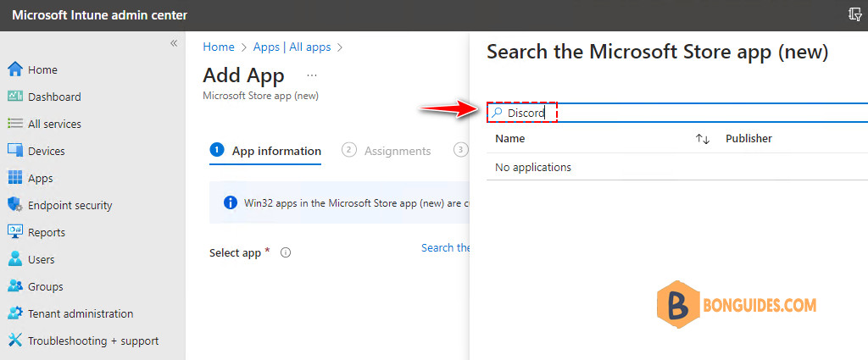Viewport: 868px width, 360px height.
Task: Click the Reports icon in sidebar
Action: (15, 232)
